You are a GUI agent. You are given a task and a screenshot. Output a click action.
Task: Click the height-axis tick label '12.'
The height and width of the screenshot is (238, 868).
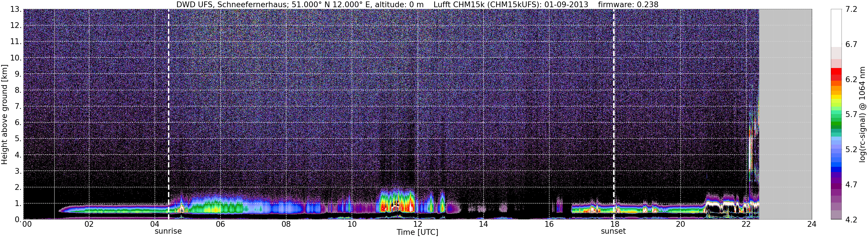point(16,26)
